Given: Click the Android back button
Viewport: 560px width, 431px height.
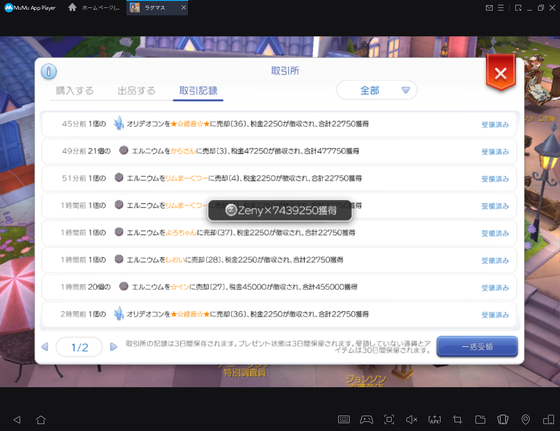Looking at the screenshot, I should tap(17, 420).
